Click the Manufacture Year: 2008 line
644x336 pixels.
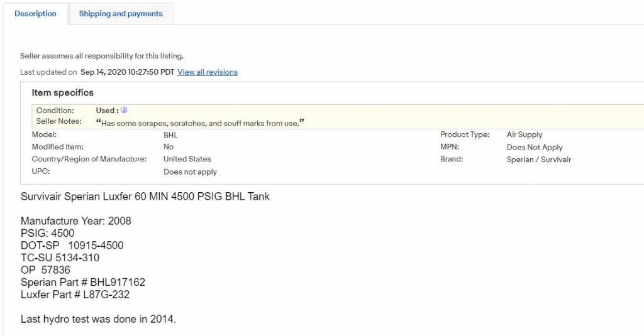click(x=76, y=220)
